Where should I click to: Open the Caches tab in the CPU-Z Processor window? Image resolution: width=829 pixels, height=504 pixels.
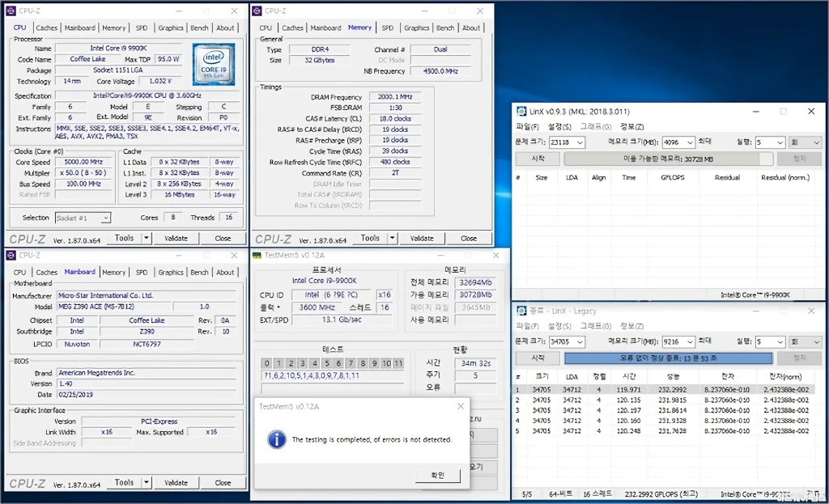(x=46, y=28)
